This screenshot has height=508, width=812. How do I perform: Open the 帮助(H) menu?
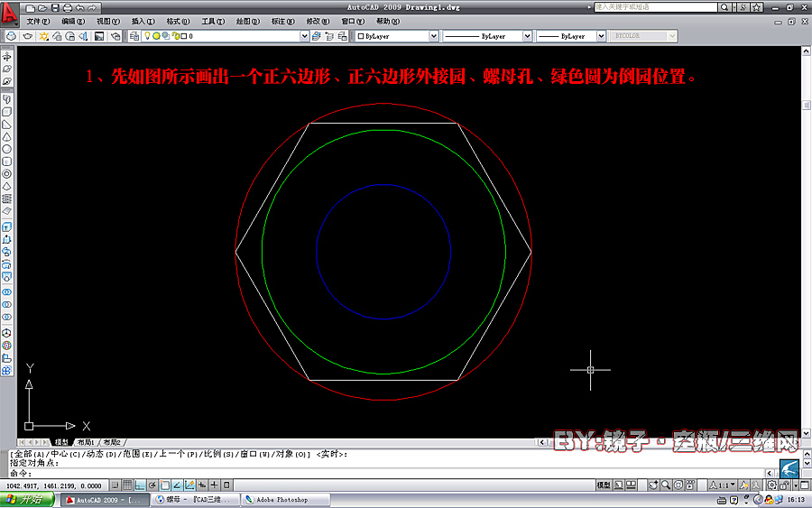[387, 22]
